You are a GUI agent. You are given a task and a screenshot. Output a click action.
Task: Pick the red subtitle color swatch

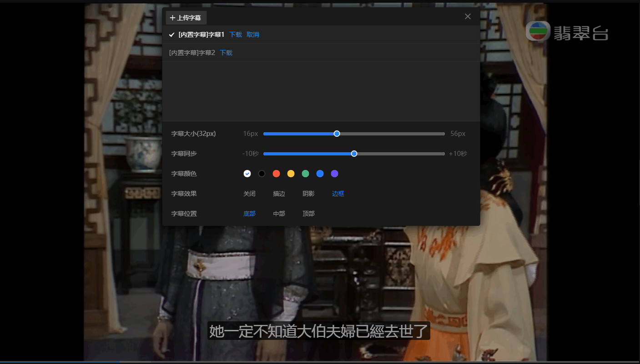[276, 174]
